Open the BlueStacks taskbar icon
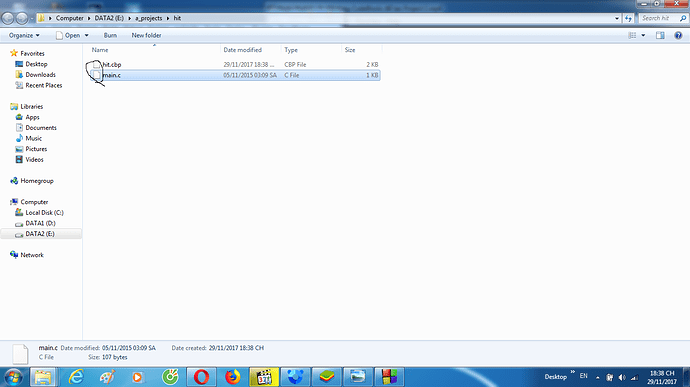 click(327, 377)
